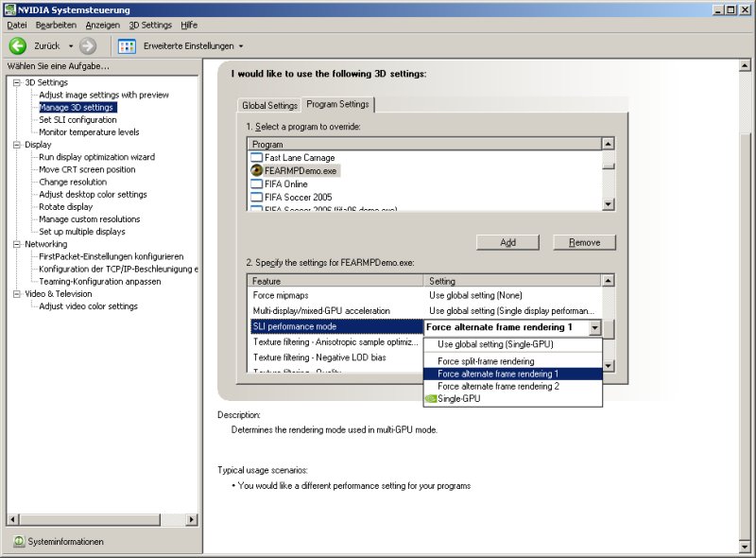Click the Remove button

pos(584,242)
